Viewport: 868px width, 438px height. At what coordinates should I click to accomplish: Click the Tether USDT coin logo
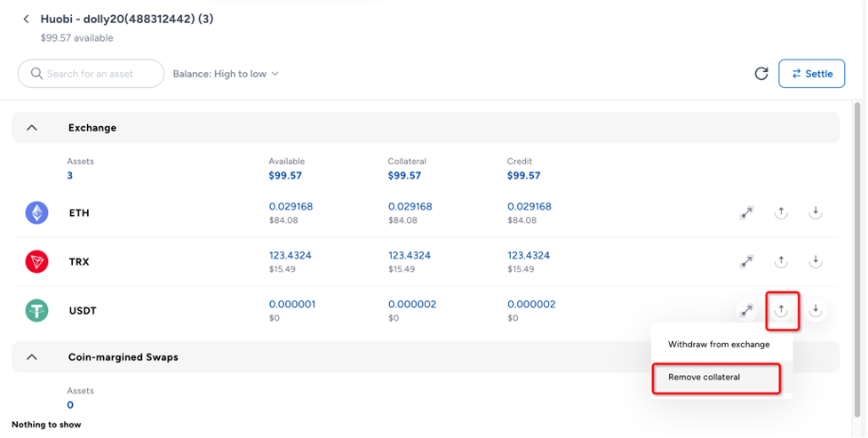point(36,310)
